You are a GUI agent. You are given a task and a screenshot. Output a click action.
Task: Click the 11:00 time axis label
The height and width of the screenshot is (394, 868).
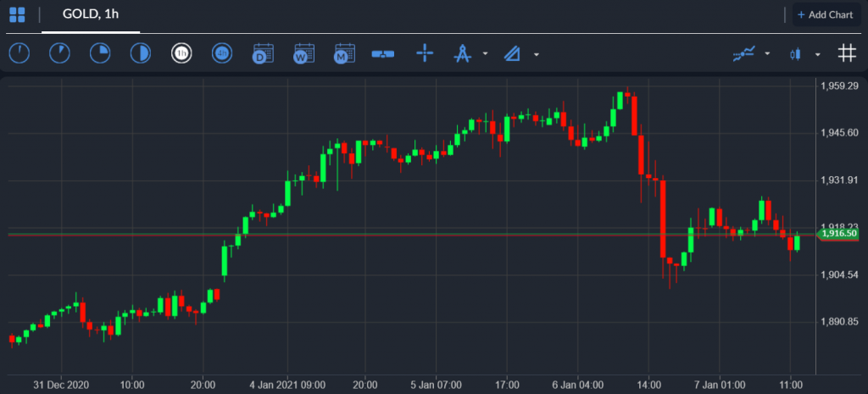point(791,384)
